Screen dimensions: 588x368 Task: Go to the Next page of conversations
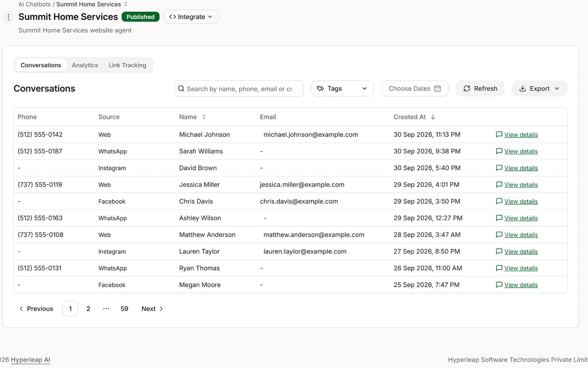click(x=152, y=309)
